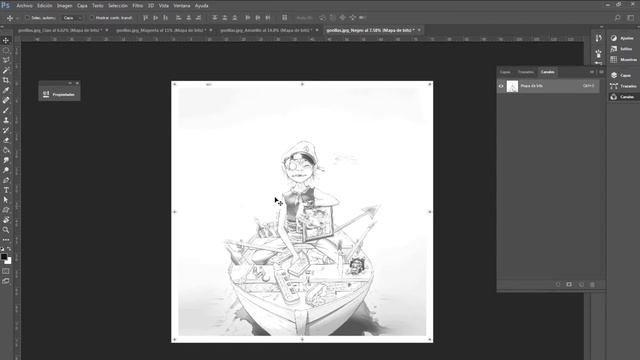Enable the Selec. autom. checkbox
The width and height of the screenshot is (640, 360).
coord(27,18)
